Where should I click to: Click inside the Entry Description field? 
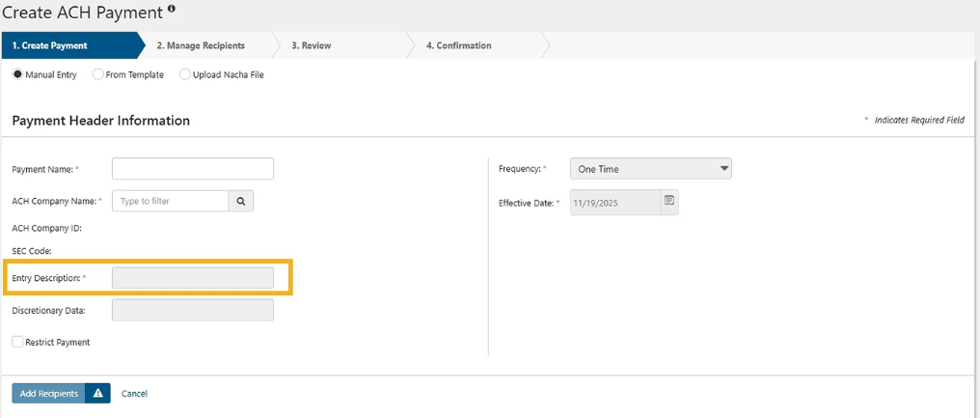[193, 278]
